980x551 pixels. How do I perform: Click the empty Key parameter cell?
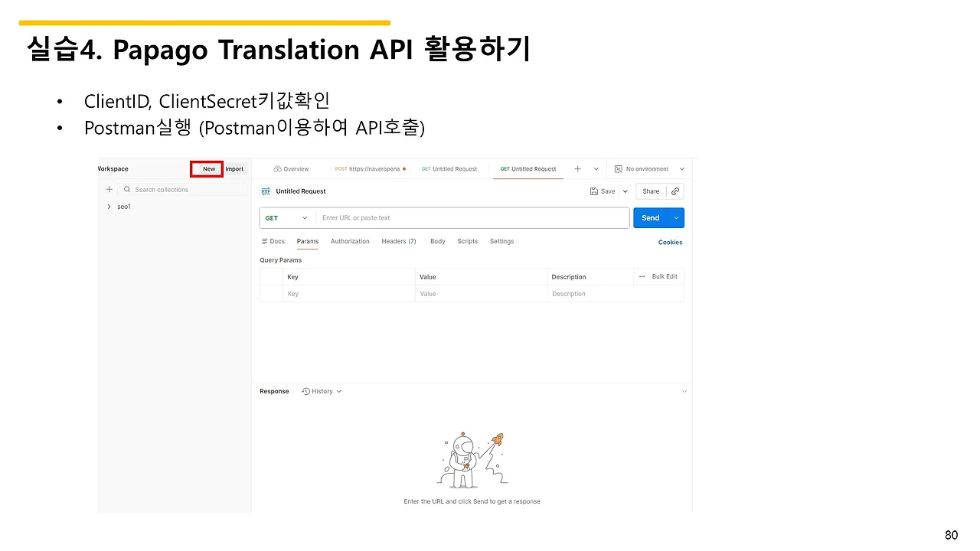349,294
